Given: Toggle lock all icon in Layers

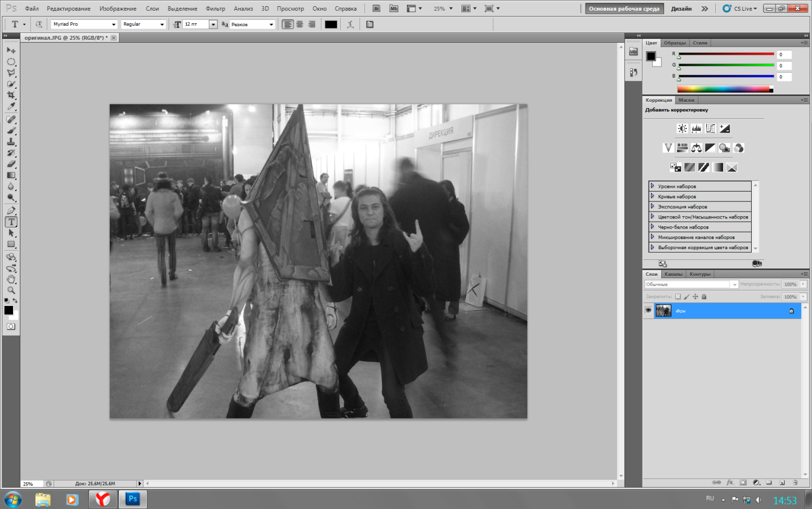Looking at the screenshot, I should [704, 297].
